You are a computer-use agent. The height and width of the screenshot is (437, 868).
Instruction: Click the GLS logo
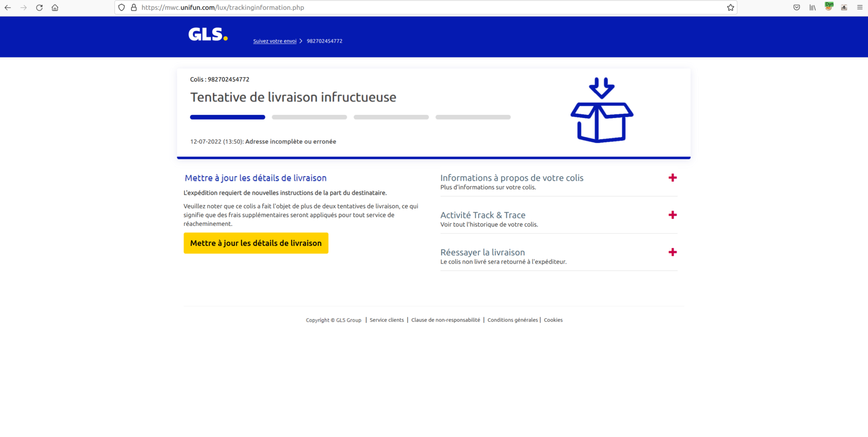(x=208, y=34)
